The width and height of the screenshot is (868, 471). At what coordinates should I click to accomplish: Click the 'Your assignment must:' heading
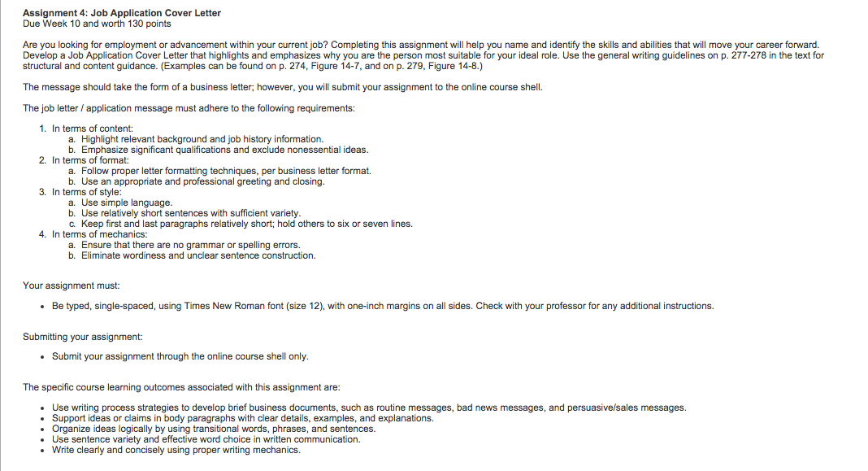click(71, 286)
